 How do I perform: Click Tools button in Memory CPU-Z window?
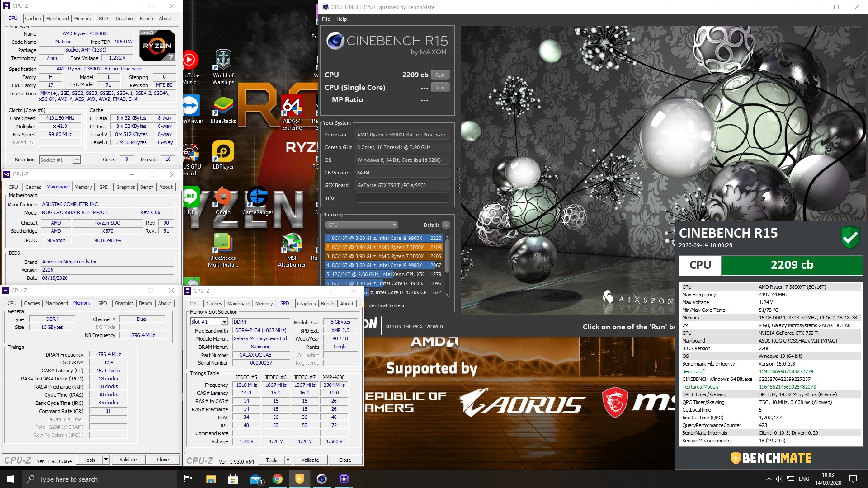pyautogui.click(x=90, y=460)
